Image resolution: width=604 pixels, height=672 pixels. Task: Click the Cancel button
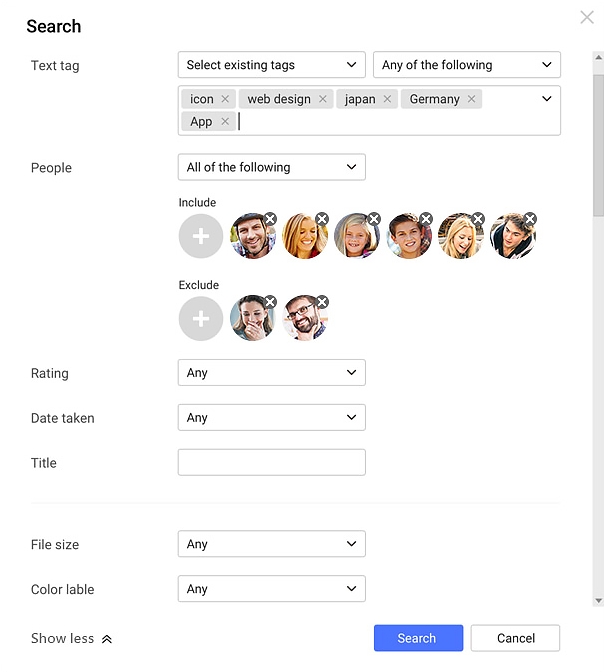[515, 638]
